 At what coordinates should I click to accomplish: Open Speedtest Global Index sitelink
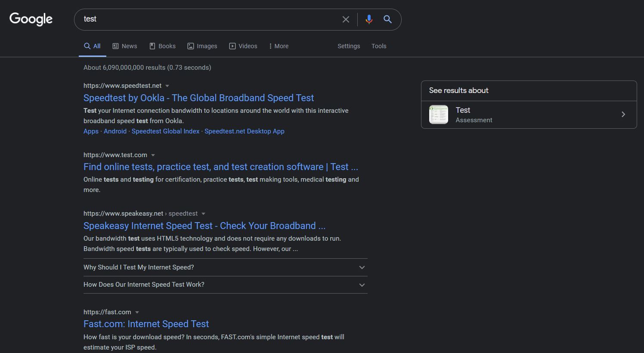(166, 131)
